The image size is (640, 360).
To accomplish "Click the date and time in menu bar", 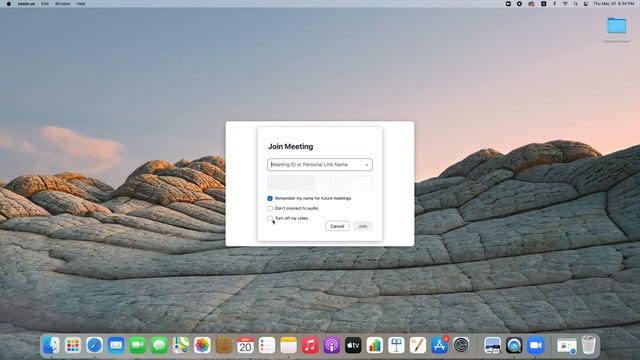I will click(613, 4).
